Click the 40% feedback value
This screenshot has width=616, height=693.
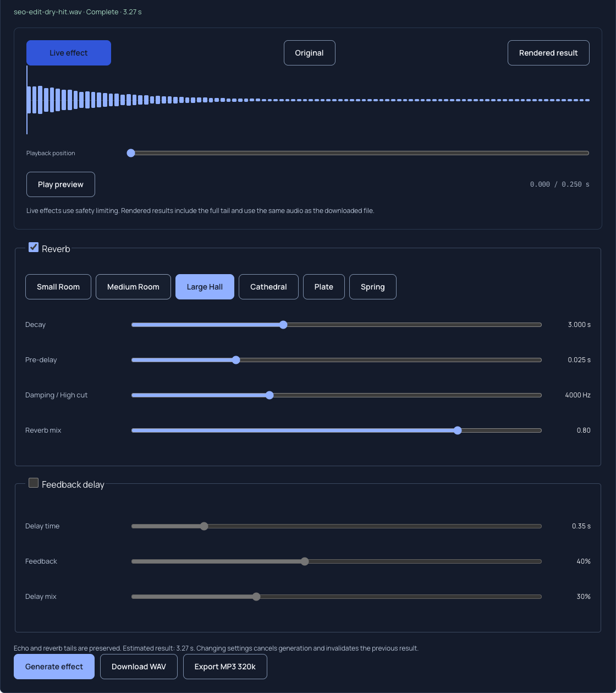pos(584,561)
